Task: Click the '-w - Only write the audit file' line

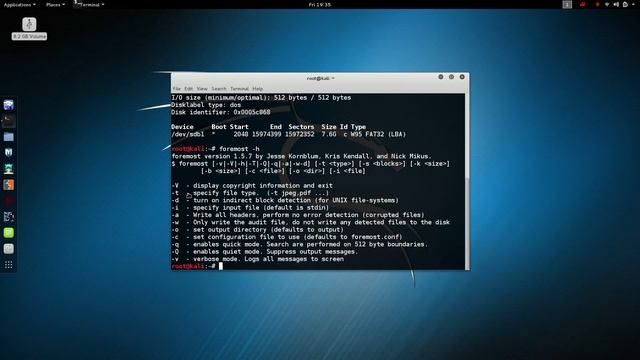Action: pyautogui.click(x=311, y=222)
